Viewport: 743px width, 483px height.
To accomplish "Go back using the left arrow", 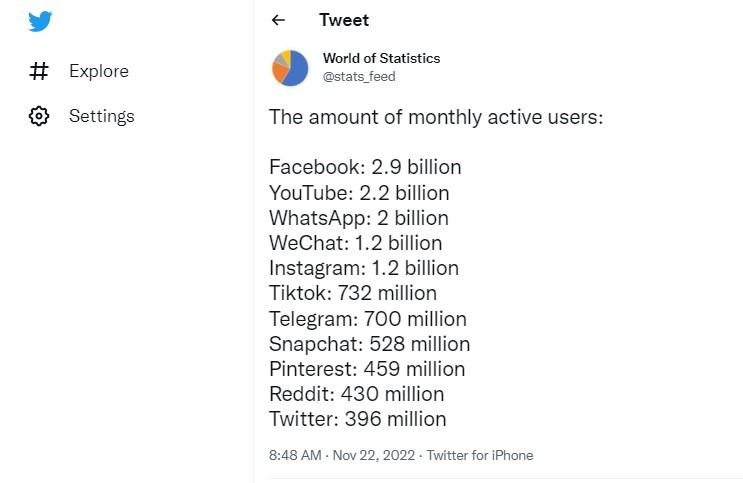I will click(x=278, y=20).
